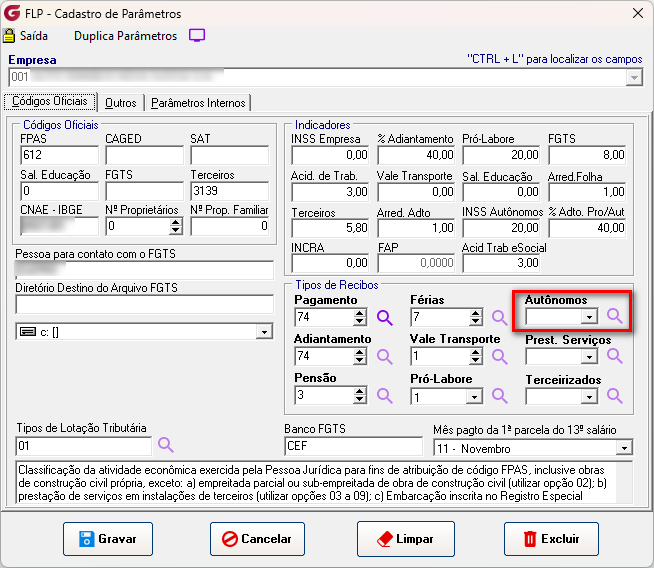Click the Sal. Educação code field in Códigos Oficiais
This screenshot has width=654, height=568.
click(x=59, y=191)
